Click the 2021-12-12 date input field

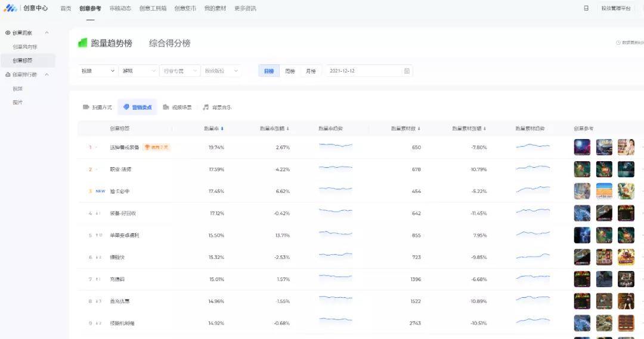click(x=364, y=71)
